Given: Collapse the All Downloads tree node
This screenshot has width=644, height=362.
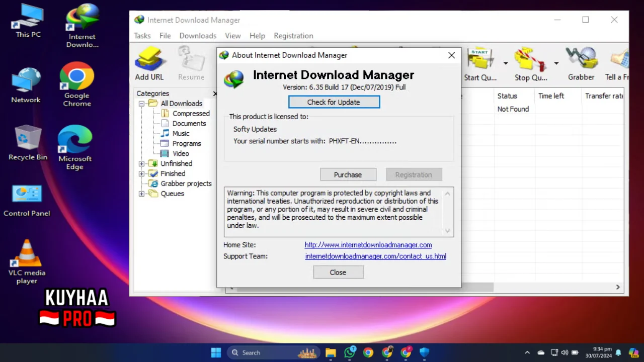Looking at the screenshot, I should (x=141, y=104).
